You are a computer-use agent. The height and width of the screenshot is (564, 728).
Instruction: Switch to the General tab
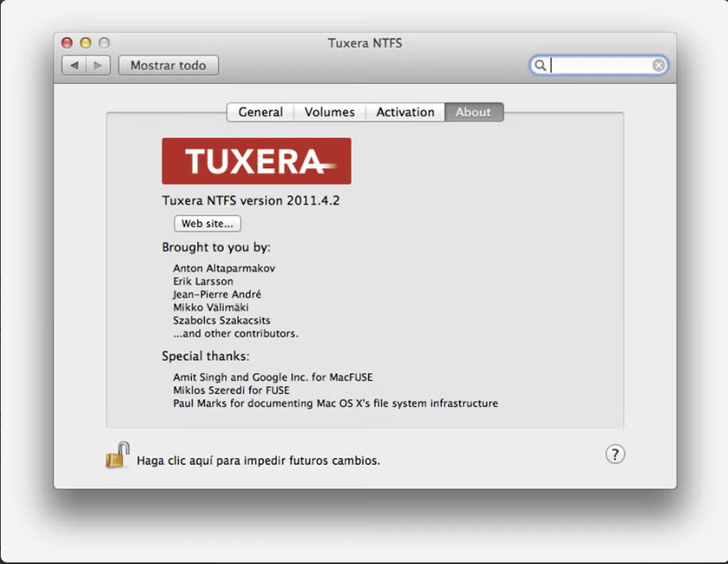click(x=260, y=112)
